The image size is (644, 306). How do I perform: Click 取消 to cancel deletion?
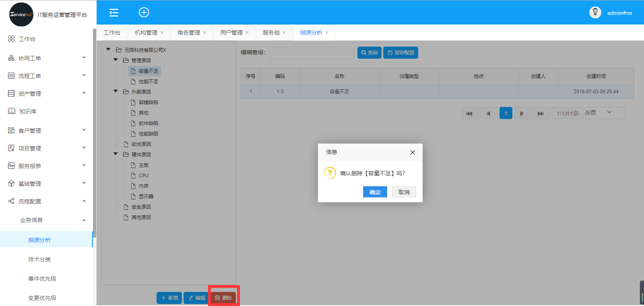[x=404, y=192]
